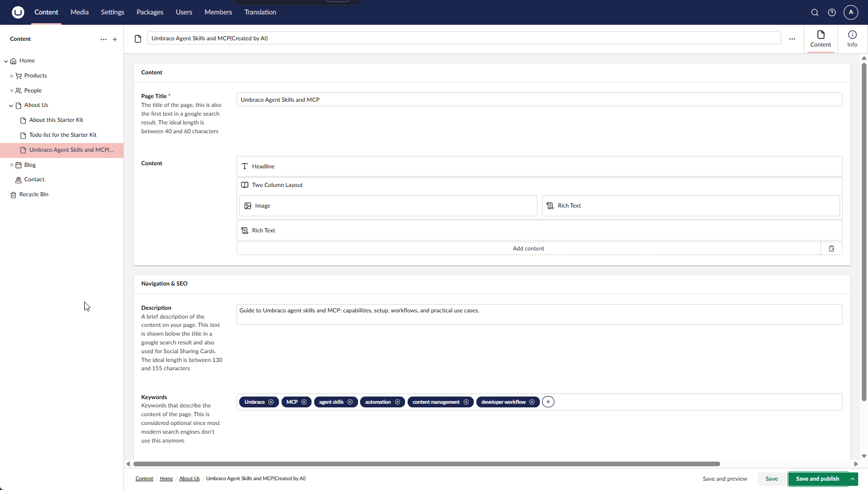Select Umbraco Agent Skills and MCP tree item
Image resolution: width=868 pixels, height=490 pixels.
click(62, 150)
